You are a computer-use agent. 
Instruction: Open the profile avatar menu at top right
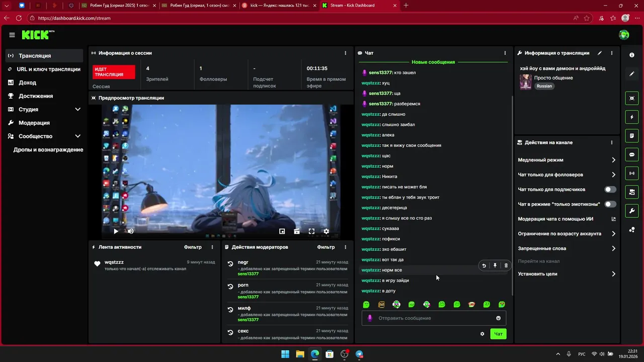pos(624,35)
